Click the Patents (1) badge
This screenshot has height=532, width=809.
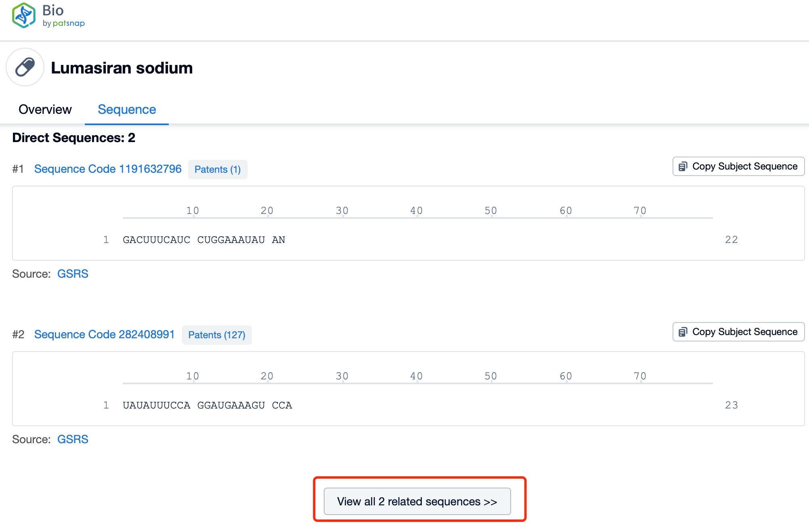tap(217, 169)
